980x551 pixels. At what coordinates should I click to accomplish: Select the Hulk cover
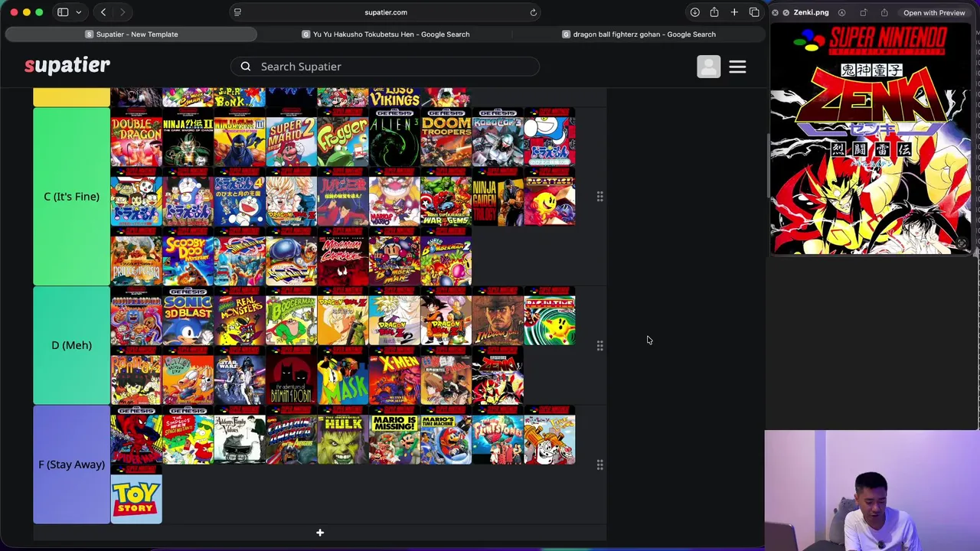(343, 435)
